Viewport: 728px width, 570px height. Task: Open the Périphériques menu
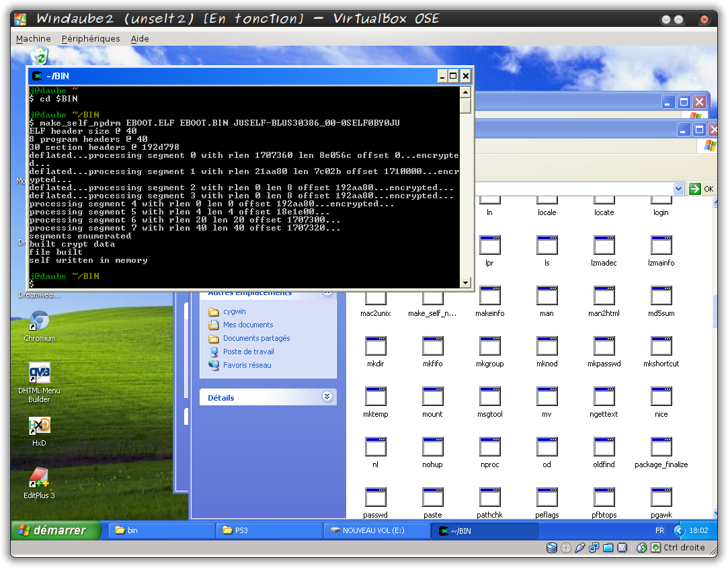[91, 38]
